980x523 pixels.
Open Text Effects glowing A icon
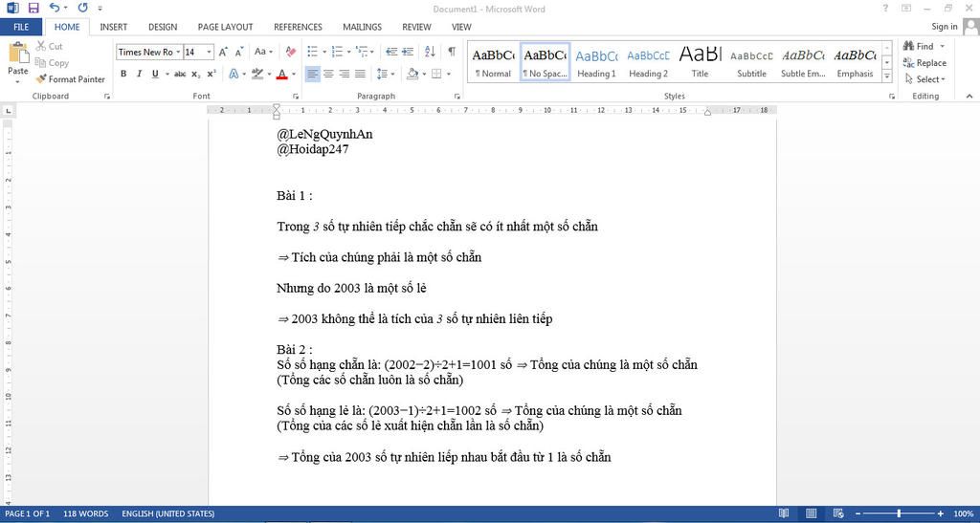234,74
